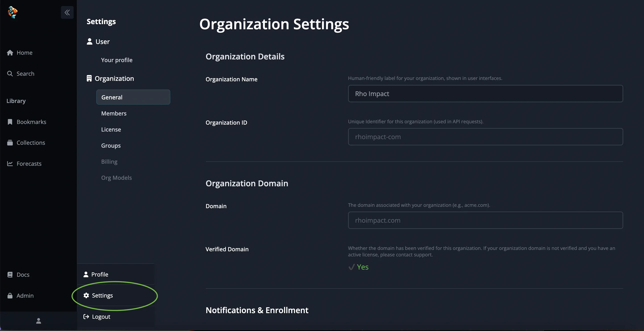644x331 pixels.
Task: Open the Admin section
Action: point(25,295)
